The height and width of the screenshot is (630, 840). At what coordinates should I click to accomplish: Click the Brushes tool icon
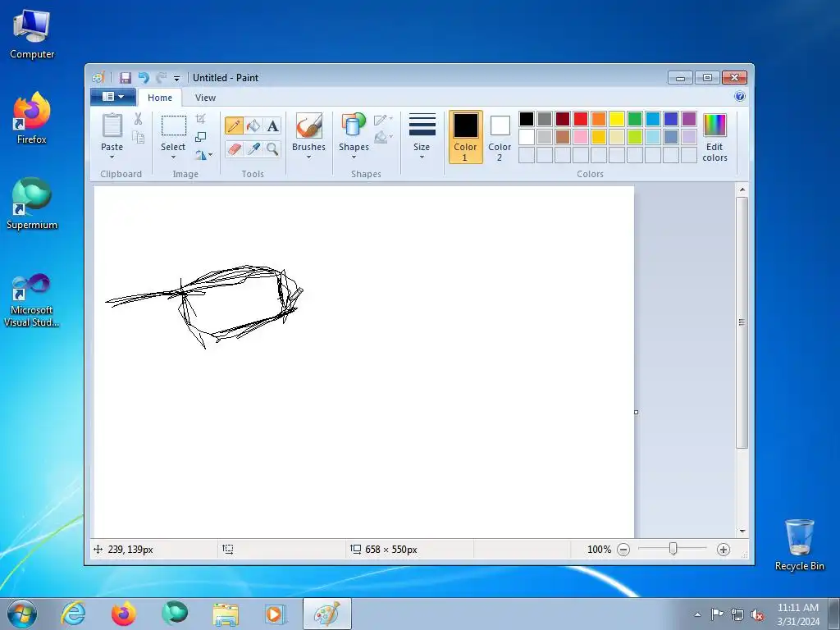click(x=309, y=126)
